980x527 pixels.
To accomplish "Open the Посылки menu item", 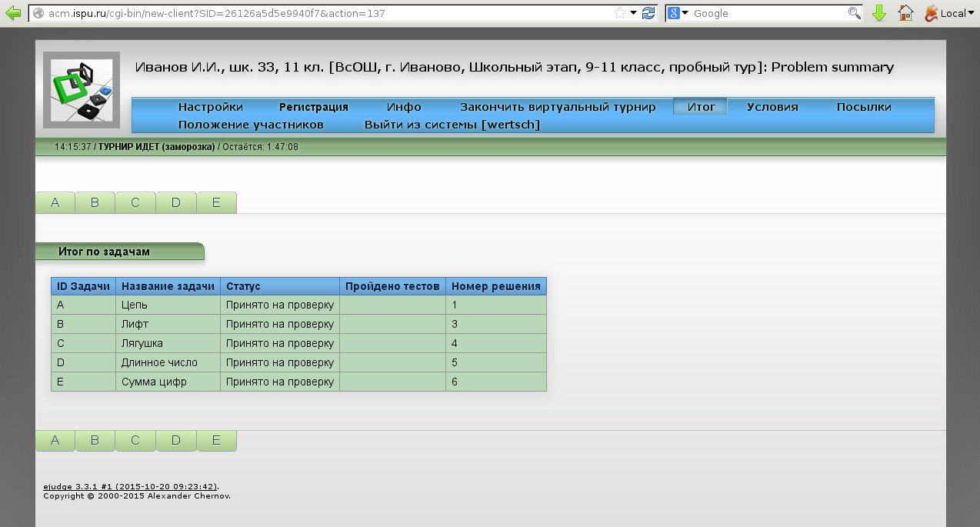I will (864, 107).
